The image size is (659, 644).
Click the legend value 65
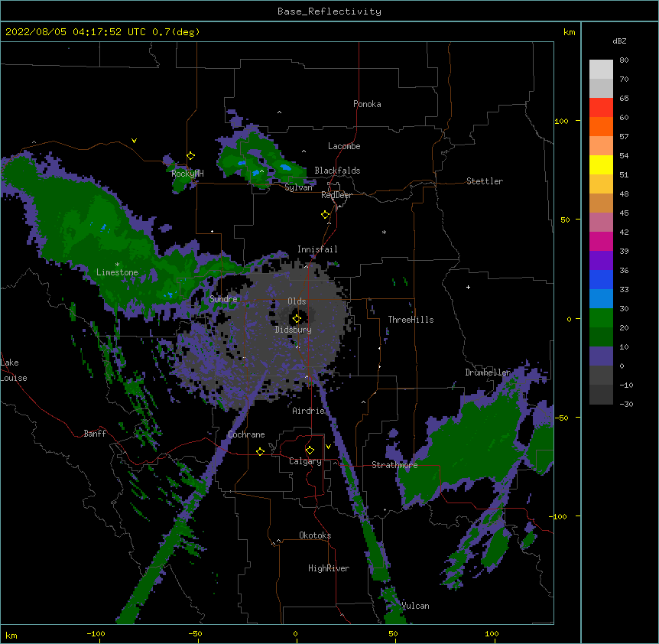(624, 99)
